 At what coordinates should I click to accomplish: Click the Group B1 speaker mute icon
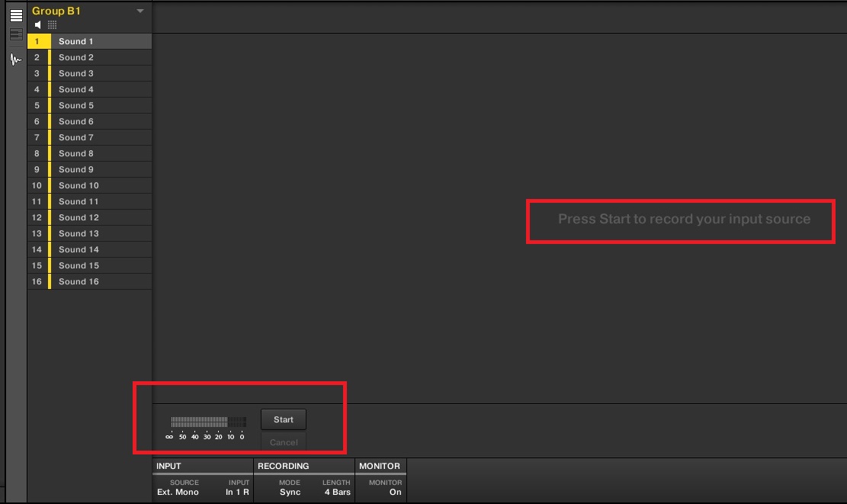pyautogui.click(x=38, y=25)
